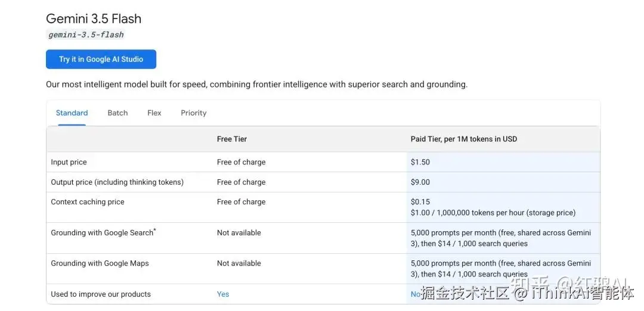Viewport: 644px width, 311px height.
Task: Click the Output price including thinking tokens label
Action: coord(117,182)
